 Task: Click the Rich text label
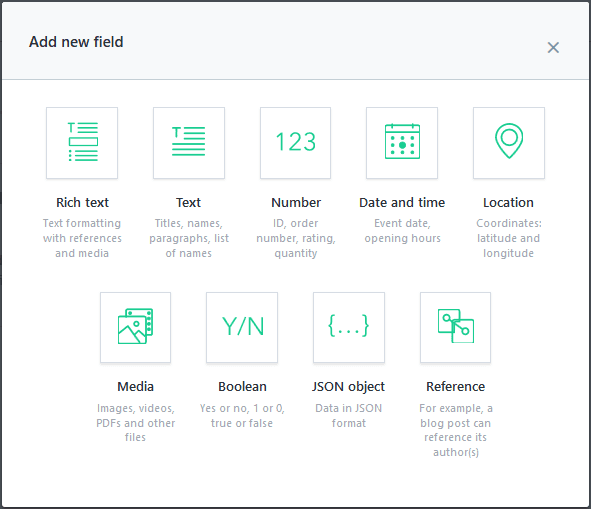pos(82,202)
